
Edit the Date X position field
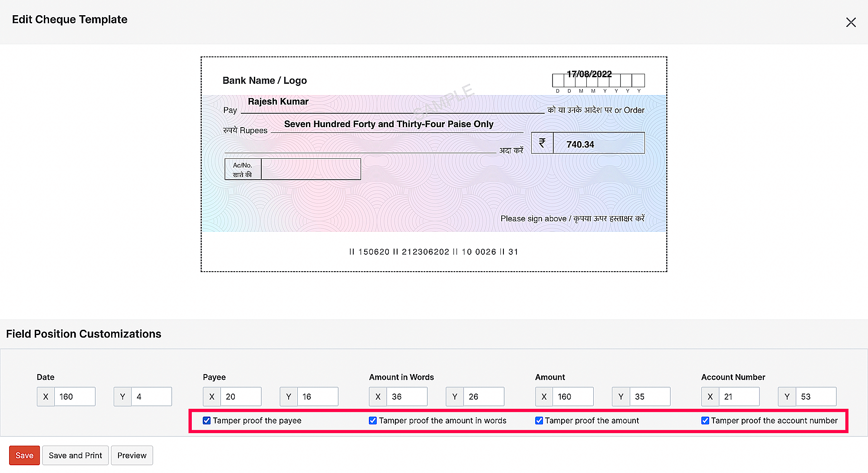point(74,397)
